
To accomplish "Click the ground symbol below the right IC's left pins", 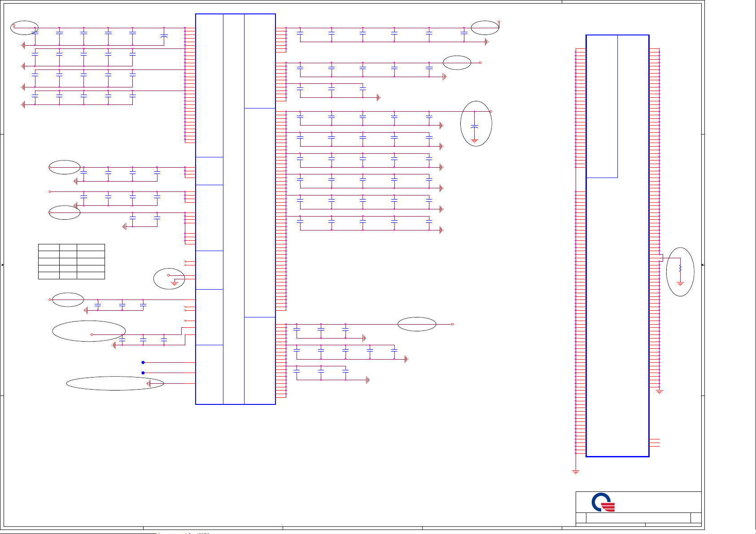I will tap(576, 472).
